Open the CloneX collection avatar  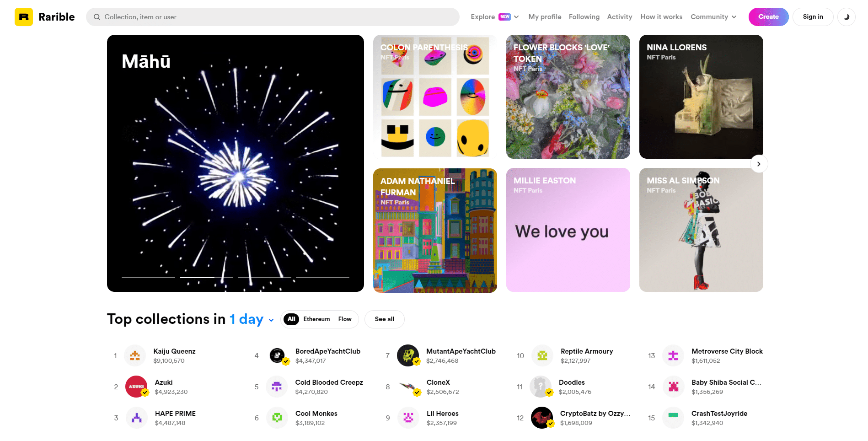(x=408, y=387)
